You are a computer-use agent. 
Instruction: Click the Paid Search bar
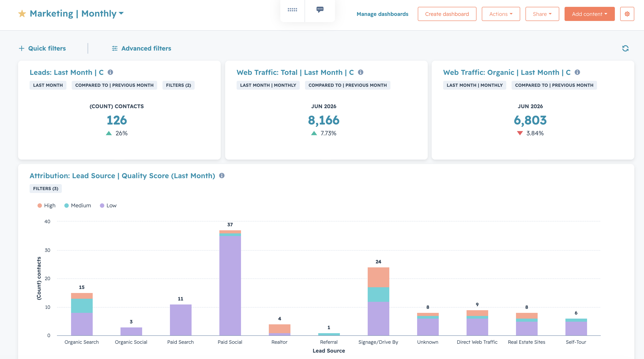pos(181,320)
